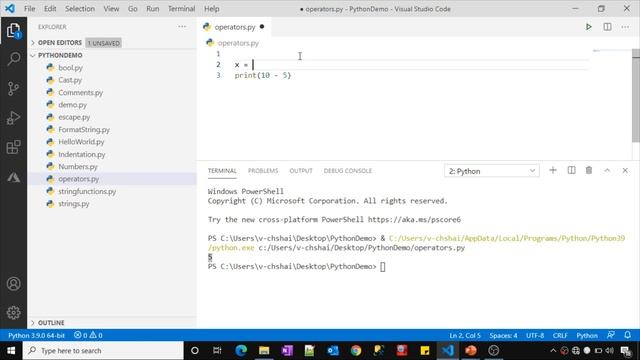Open the Azure view icon
This screenshot has width=640, height=360.
tap(13, 177)
